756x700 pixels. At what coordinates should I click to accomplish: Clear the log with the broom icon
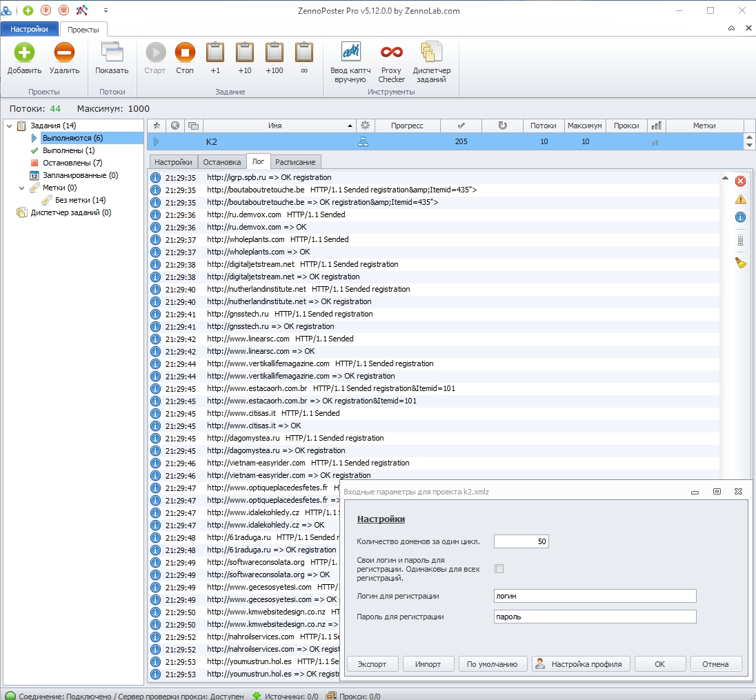tap(740, 263)
